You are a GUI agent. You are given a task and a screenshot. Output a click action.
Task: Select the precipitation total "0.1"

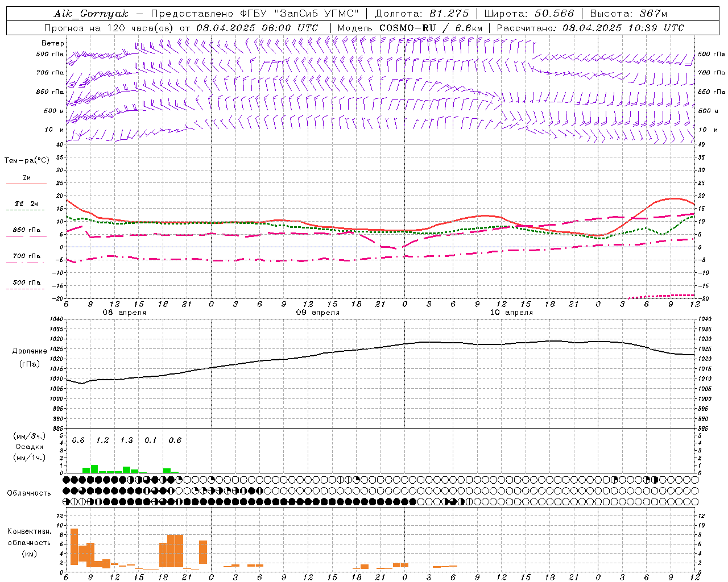pos(151,440)
